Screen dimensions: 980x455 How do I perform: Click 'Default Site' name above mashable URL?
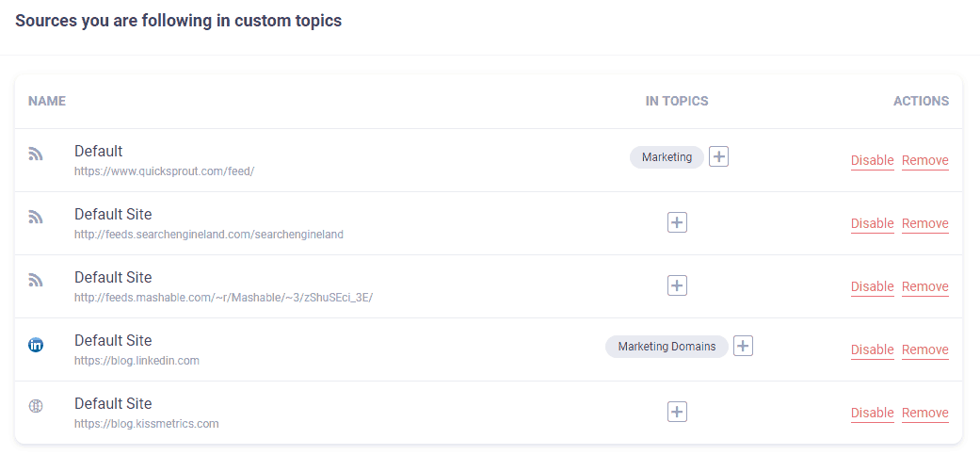tap(113, 277)
